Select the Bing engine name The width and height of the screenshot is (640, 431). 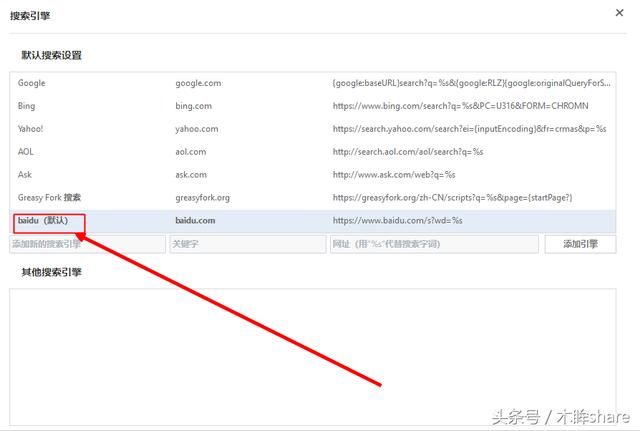click(x=26, y=106)
